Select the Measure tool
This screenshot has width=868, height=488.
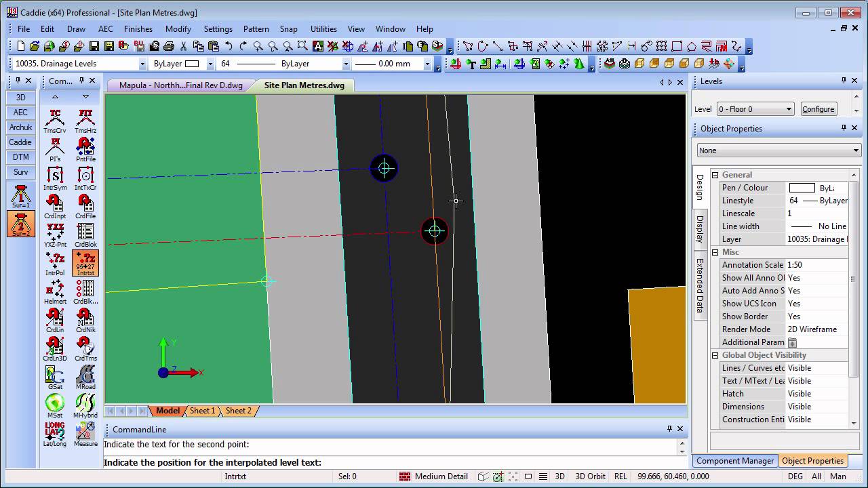[x=85, y=434]
